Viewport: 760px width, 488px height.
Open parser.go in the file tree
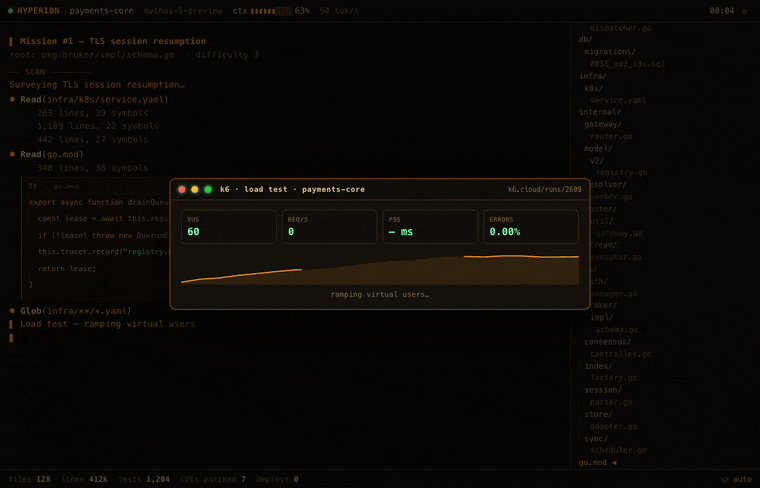[611, 402]
